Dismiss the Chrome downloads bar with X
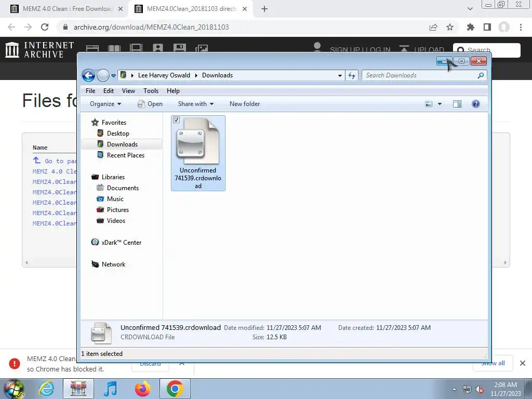Image resolution: width=532 pixels, height=399 pixels. [523, 363]
